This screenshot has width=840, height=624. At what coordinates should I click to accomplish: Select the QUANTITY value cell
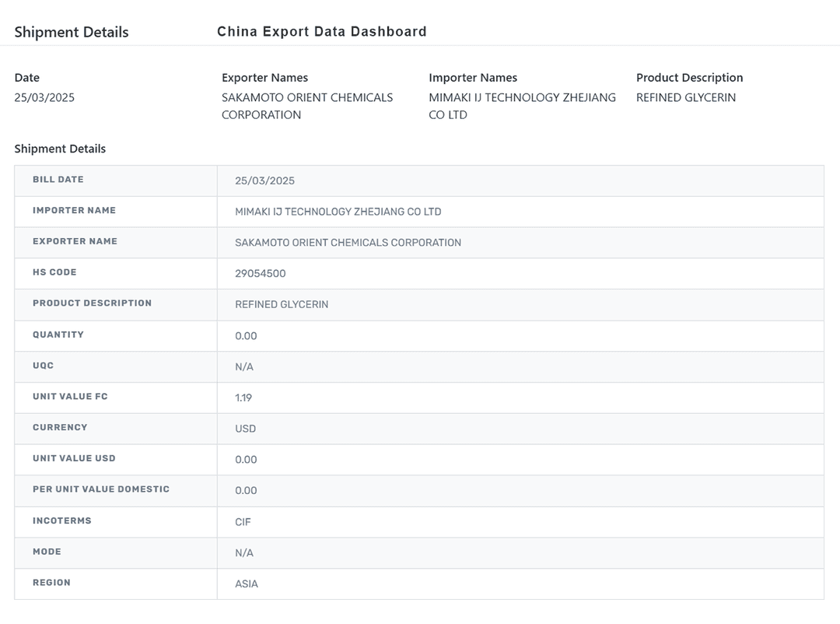pos(246,336)
